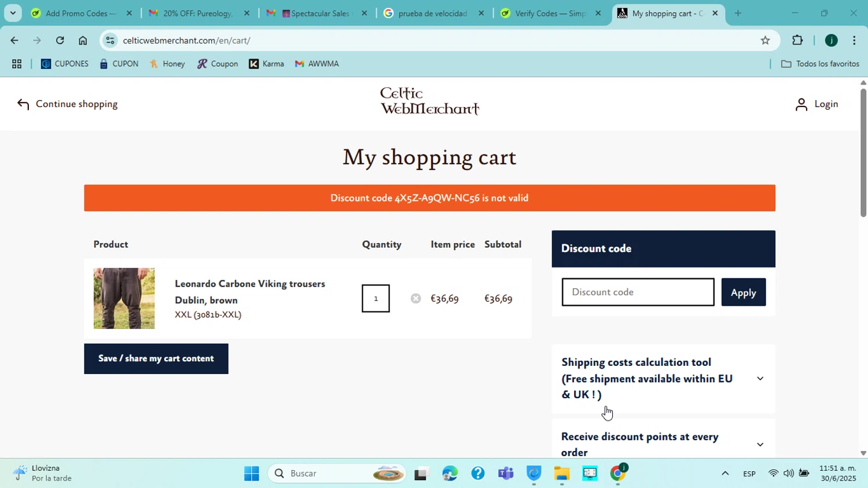Open File Explorer from taskbar
This screenshot has width=868, height=488.
pyautogui.click(x=561, y=474)
